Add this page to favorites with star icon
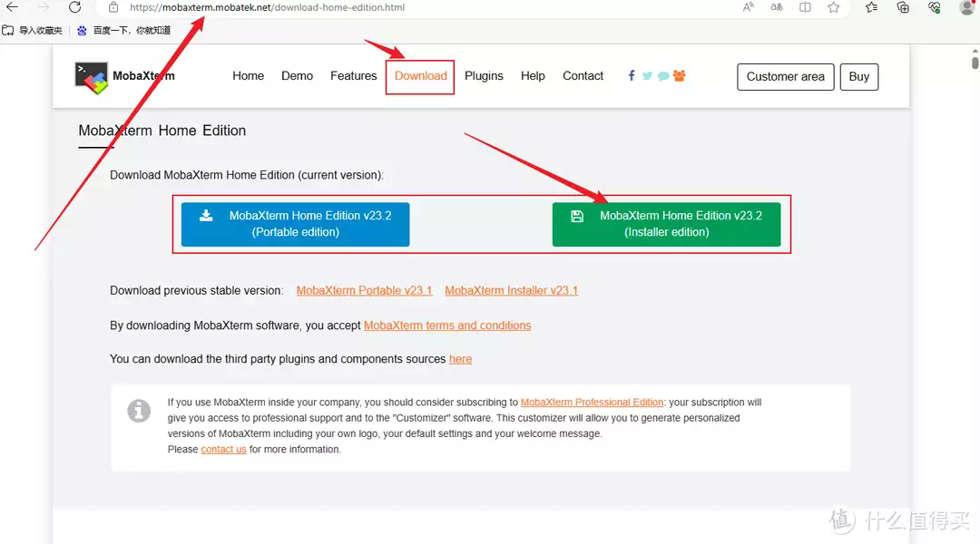980x544 pixels. [x=834, y=7]
